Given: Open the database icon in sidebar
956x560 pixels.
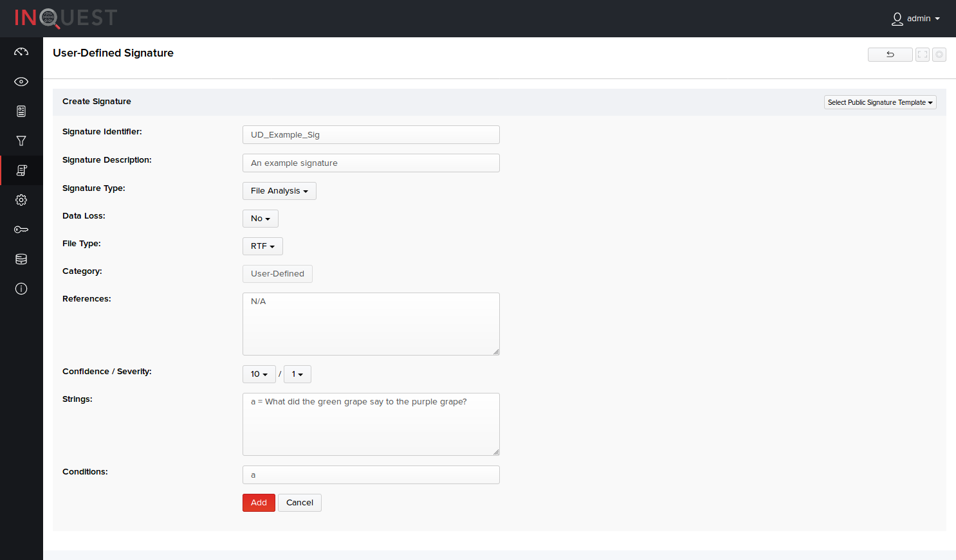Looking at the screenshot, I should (21, 259).
